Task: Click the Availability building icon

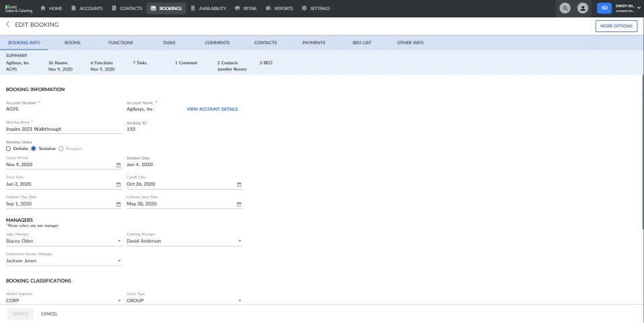Action: pyautogui.click(x=193, y=8)
